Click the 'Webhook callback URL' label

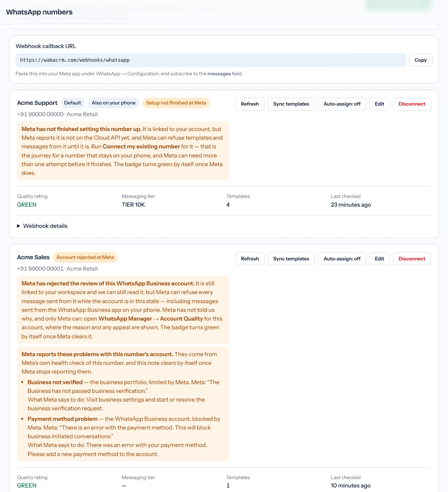pos(46,46)
